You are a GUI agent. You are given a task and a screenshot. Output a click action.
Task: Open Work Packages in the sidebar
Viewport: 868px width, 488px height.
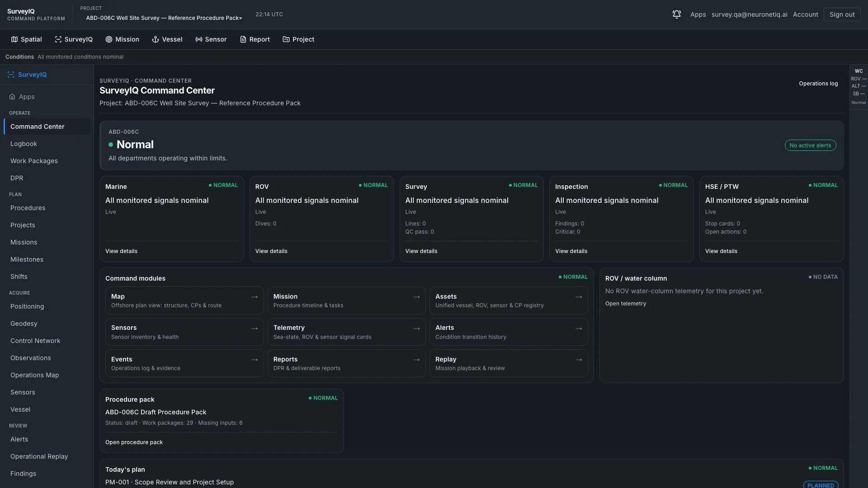47,161
